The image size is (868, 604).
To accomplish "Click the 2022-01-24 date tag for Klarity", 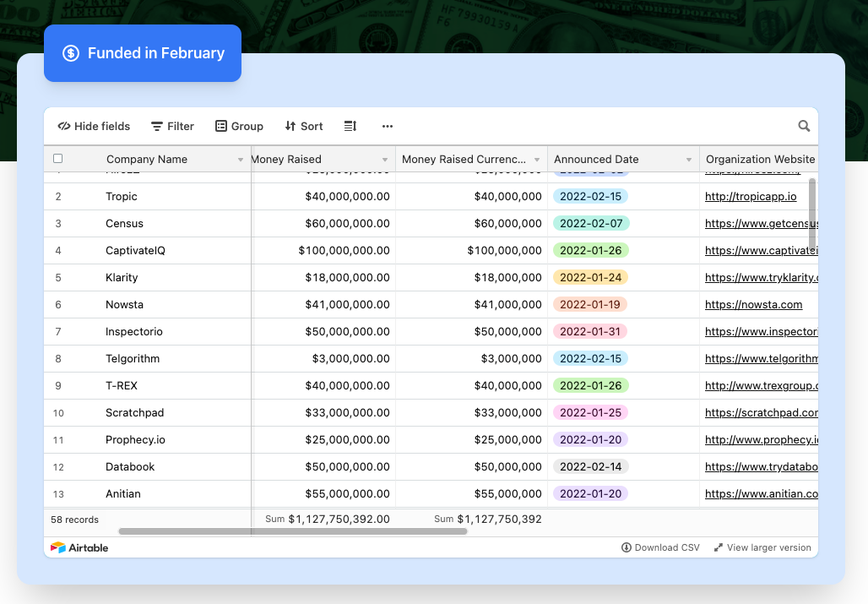I will point(591,278).
